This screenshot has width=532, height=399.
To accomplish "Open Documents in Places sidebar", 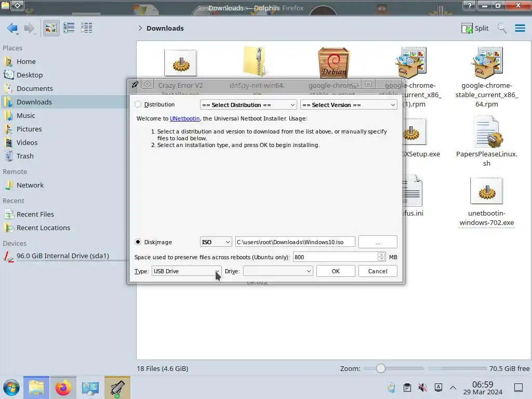I will tap(35, 88).
